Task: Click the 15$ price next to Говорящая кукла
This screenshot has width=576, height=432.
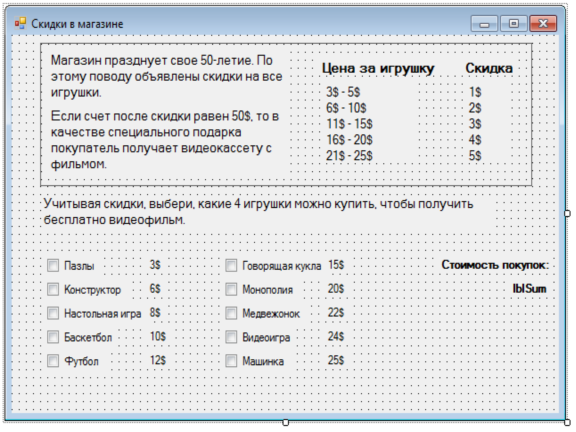Action: click(x=336, y=265)
